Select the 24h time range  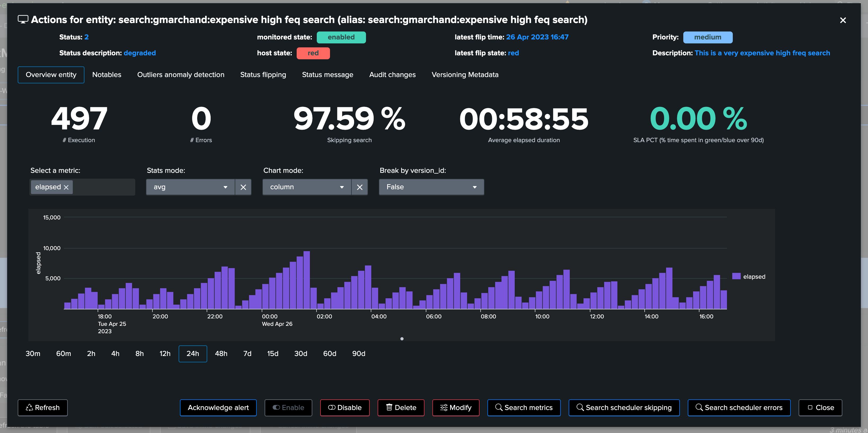click(x=193, y=354)
